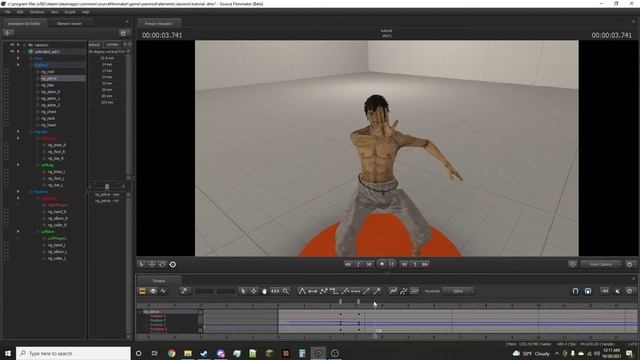Click the plus add animation set button
Image resolution: width=640 pixels, height=360 pixels.
pyautogui.click(x=8, y=33)
